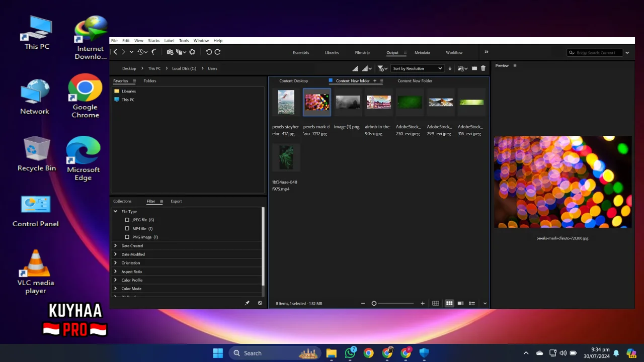Viewport: 644px width, 362px height.
Task: Open in Camera Raw aperture icon
Action: click(x=192, y=52)
